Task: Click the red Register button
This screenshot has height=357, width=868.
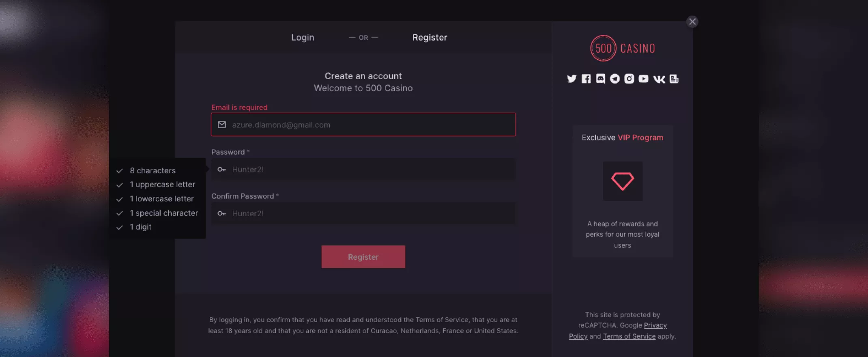Action: coord(363,257)
